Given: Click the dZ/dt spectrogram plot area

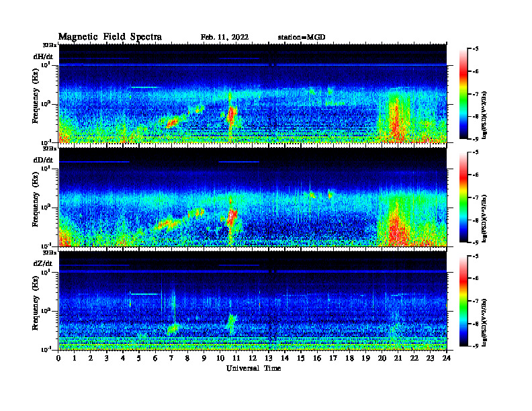Looking at the screenshot, I should 253,300.
